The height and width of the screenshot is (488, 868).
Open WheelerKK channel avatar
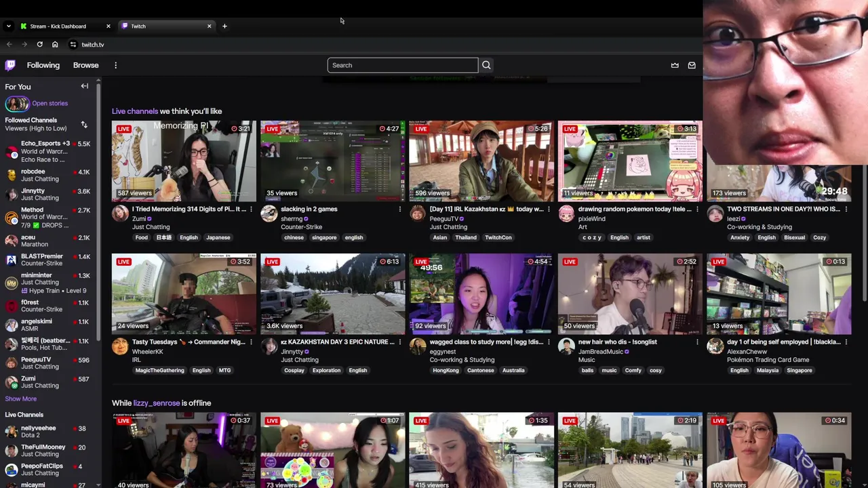(120, 347)
